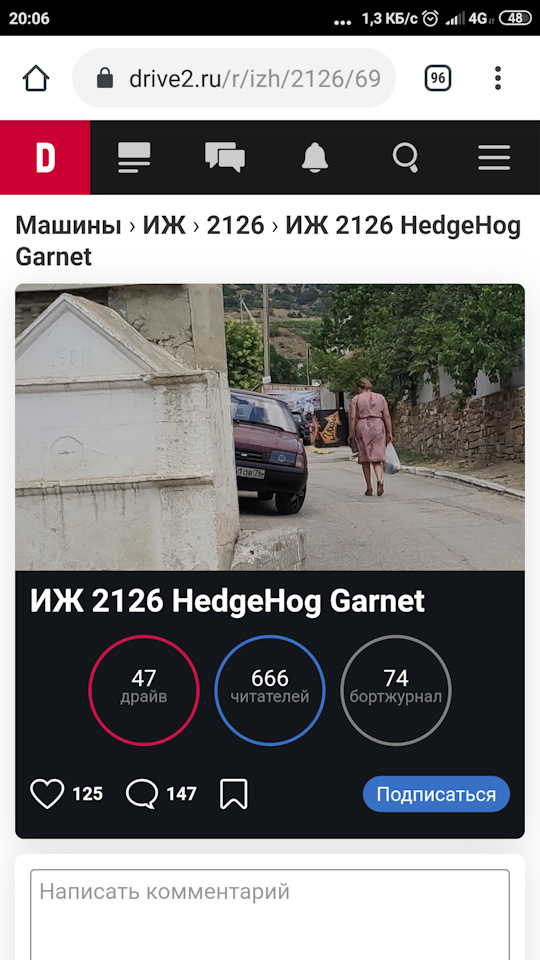Open the messages chat bubbles icon
The width and height of the screenshot is (540, 960).
pyautogui.click(x=225, y=157)
